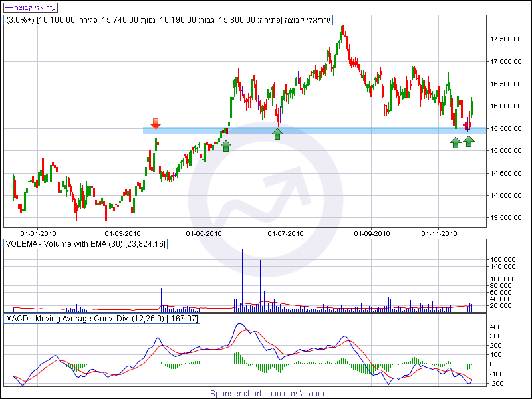Viewport: 532px width, 399px height.
Task: Click the 17,000.00 price axis label
Action: pos(505,62)
